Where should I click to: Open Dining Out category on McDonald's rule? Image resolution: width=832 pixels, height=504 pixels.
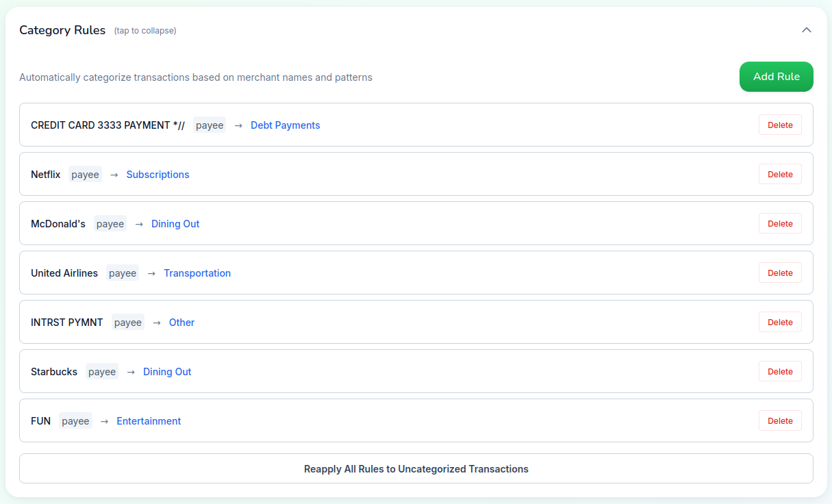coord(175,223)
